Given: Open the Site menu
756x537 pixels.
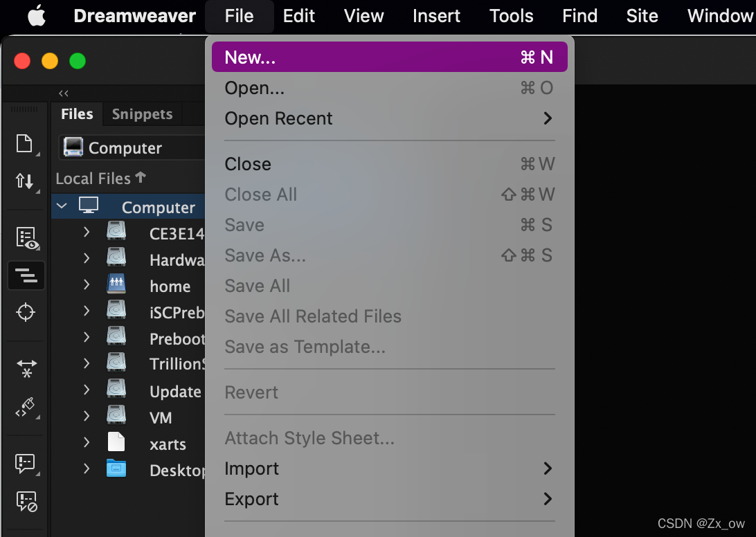Looking at the screenshot, I should click(642, 16).
